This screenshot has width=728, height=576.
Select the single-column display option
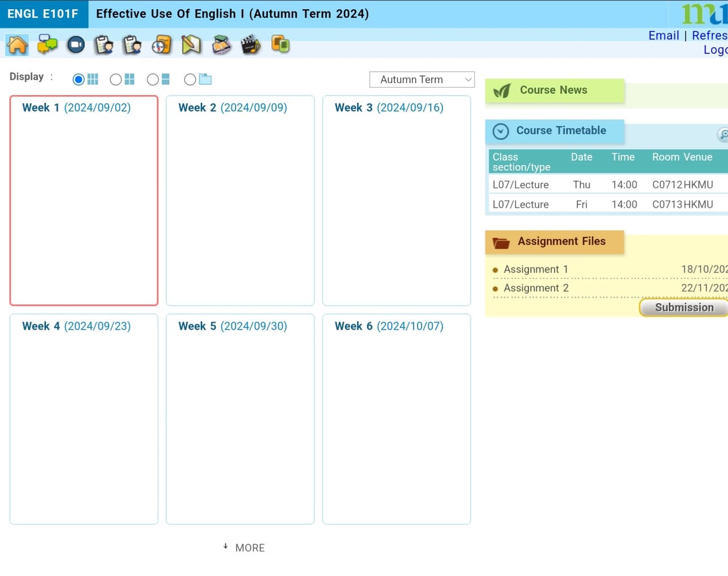click(x=153, y=80)
